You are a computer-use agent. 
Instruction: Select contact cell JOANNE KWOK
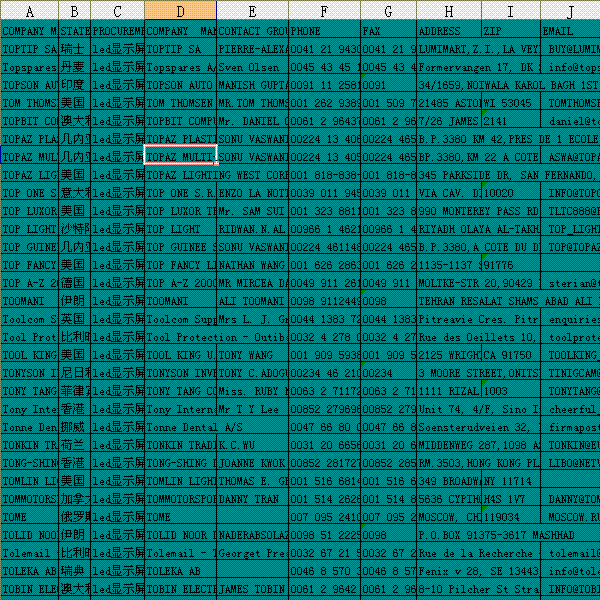click(x=253, y=463)
